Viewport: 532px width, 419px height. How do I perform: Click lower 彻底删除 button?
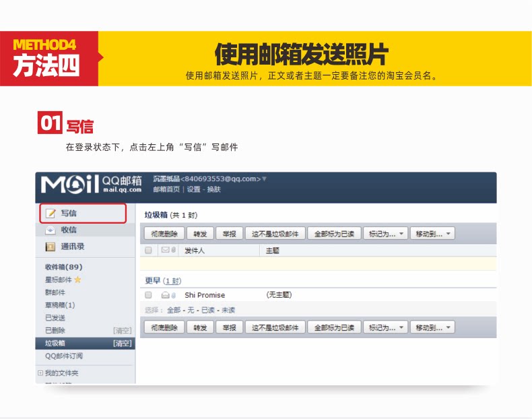pos(164,328)
